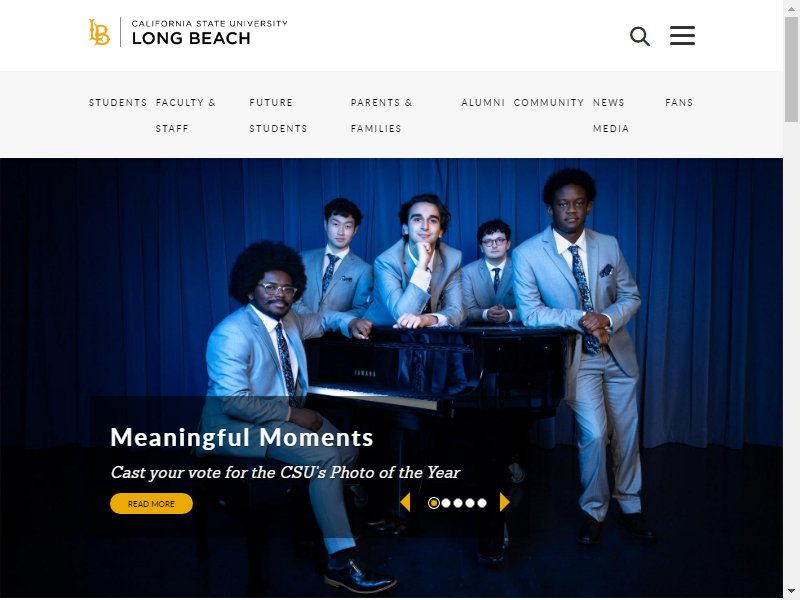Open Parents & Families navigation link
This screenshot has height=600, width=800.
(x=381, y=115)
